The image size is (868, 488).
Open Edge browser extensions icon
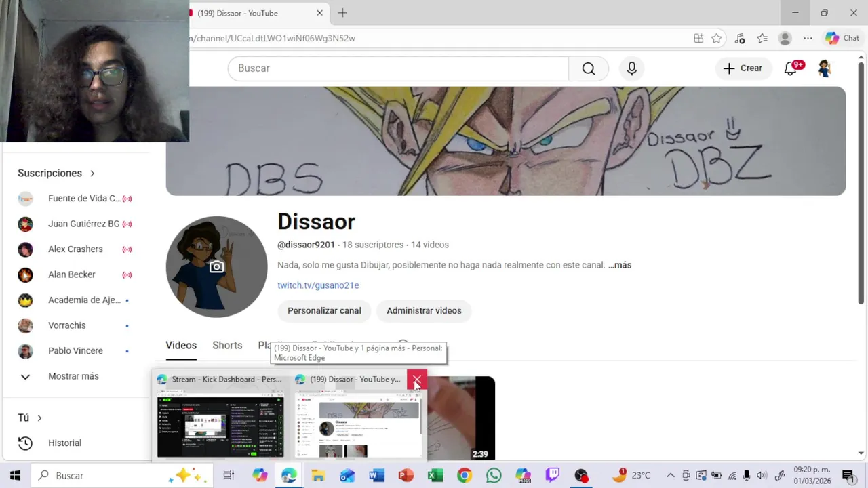point(740,39)
